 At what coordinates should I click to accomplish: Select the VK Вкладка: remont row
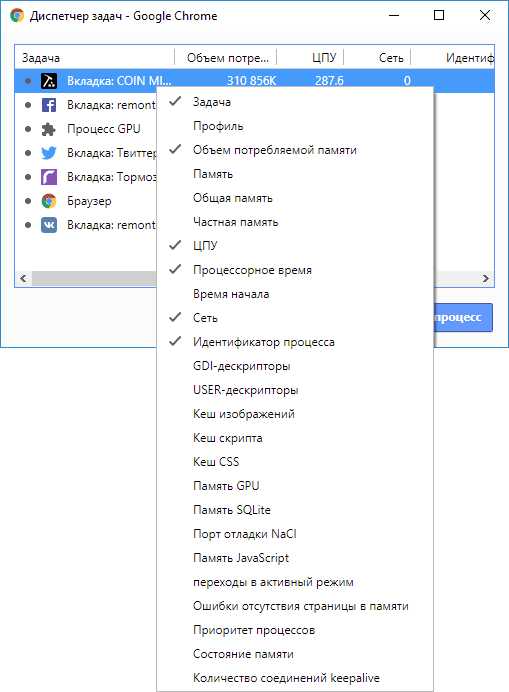tap(86, 225)
